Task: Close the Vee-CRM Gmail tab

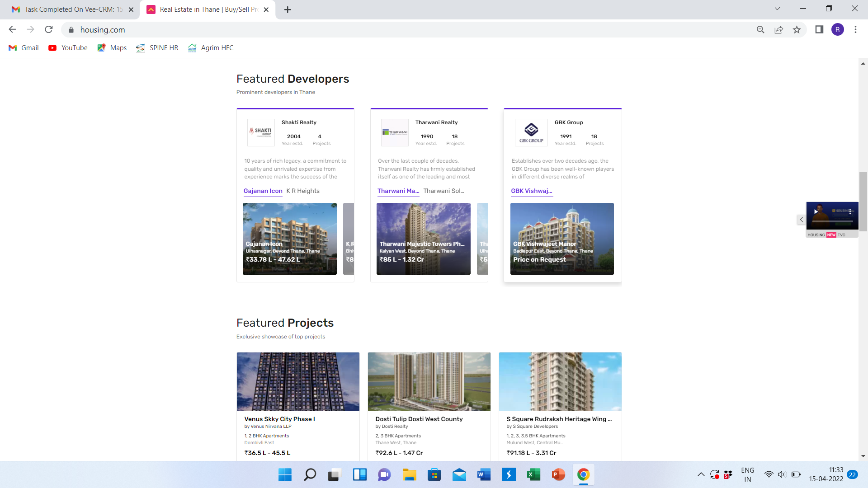Action: point(131,9)
